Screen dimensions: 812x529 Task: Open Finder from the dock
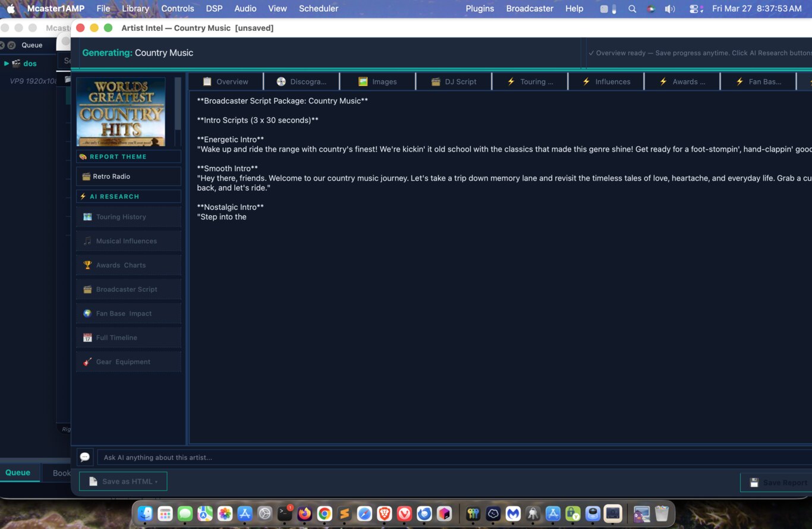click(145, 514)
